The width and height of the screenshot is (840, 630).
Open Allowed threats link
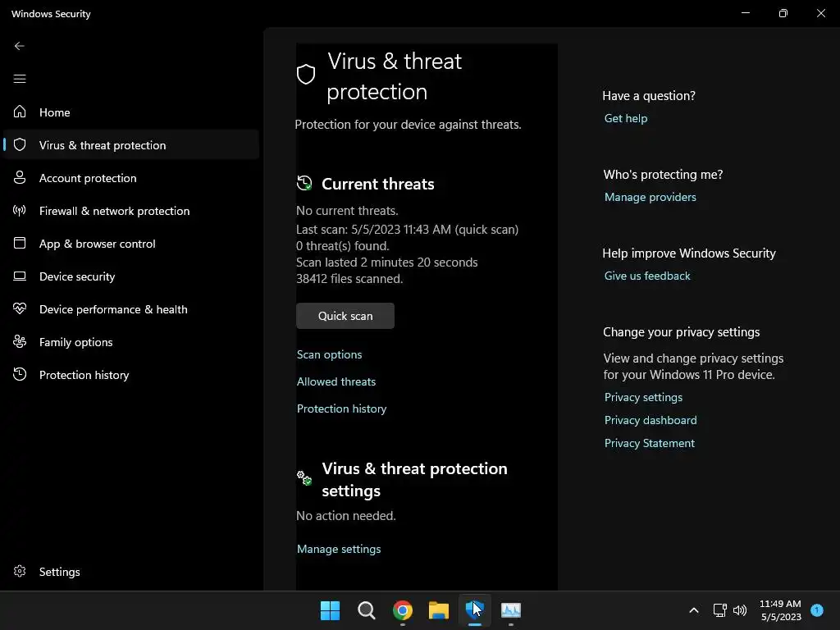pyautogui.click(x=336, y=381)
